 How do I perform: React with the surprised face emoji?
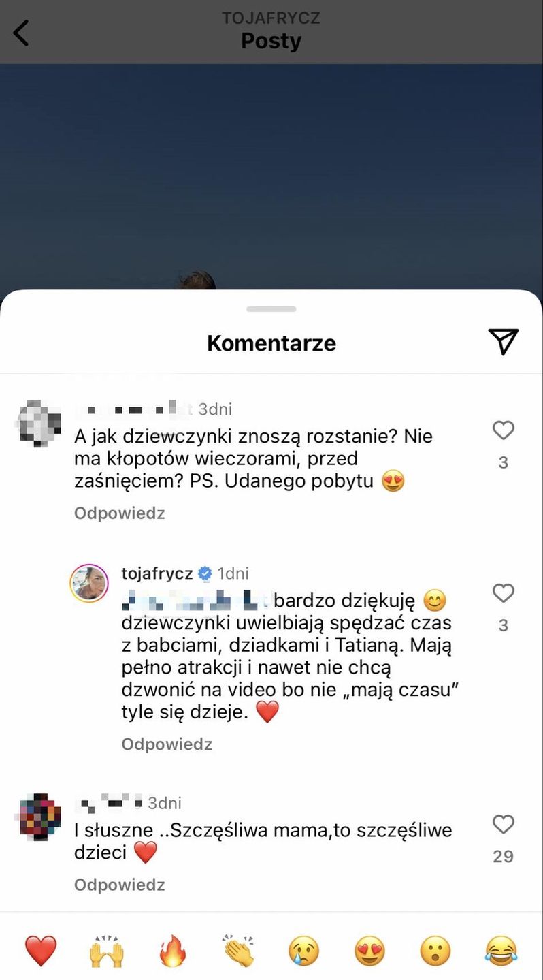[435, 951]
